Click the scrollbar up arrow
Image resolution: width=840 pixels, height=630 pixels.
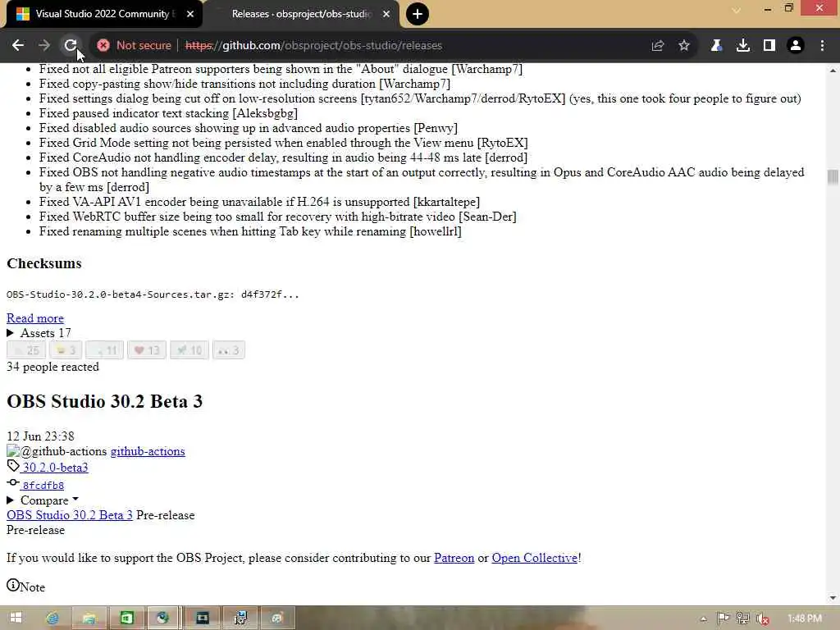click(833, 71)
